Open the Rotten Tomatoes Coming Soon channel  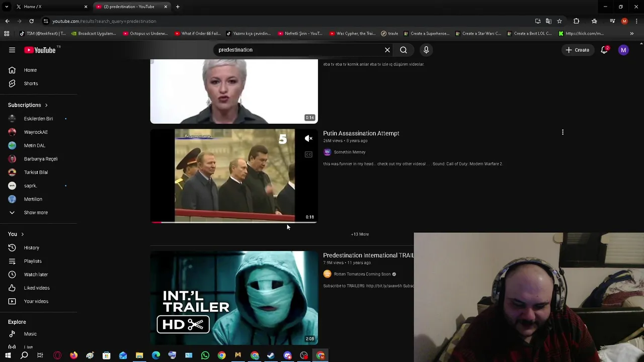click(x=362, y=274)
